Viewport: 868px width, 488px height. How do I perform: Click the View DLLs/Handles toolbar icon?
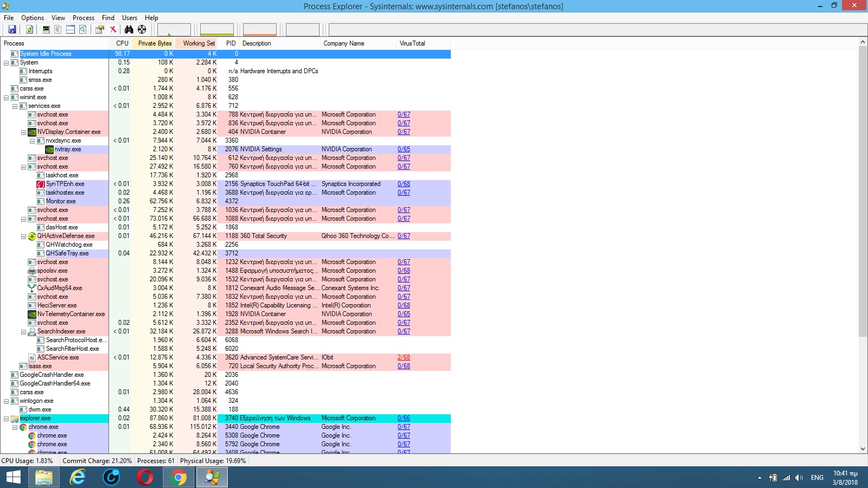[x=82, y=29]
